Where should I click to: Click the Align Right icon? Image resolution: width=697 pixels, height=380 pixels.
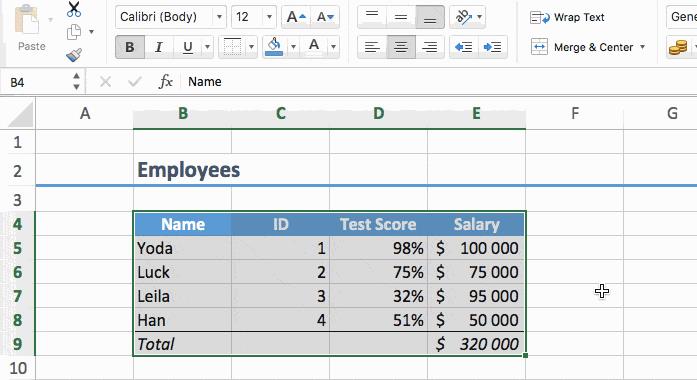[x=429, y=47]
